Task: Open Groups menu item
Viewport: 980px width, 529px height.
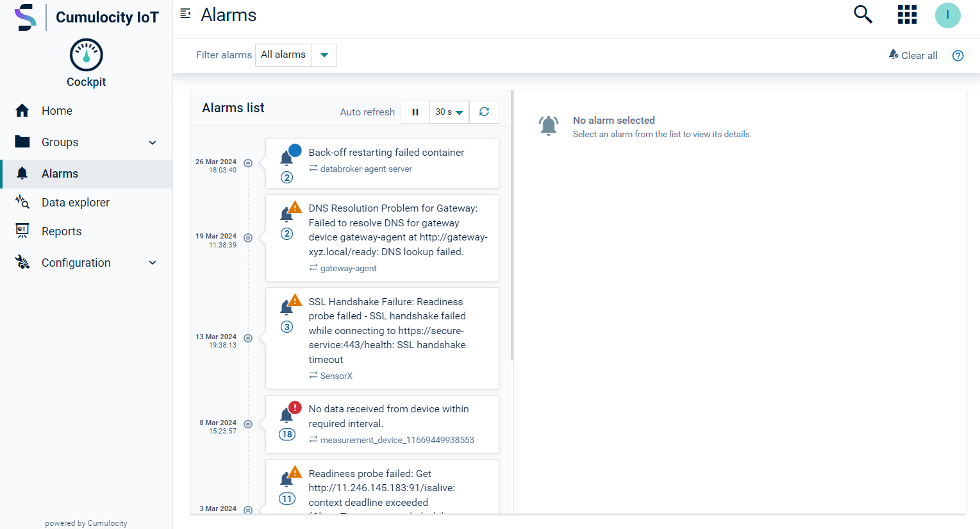Action: point(87,142)
